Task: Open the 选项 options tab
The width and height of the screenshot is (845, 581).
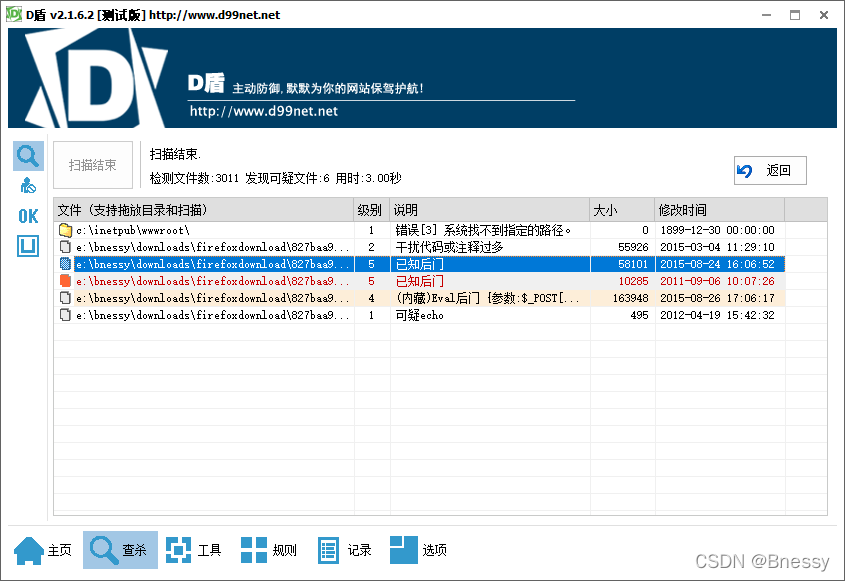Action: pyautogui.click(x=419, y=550)
